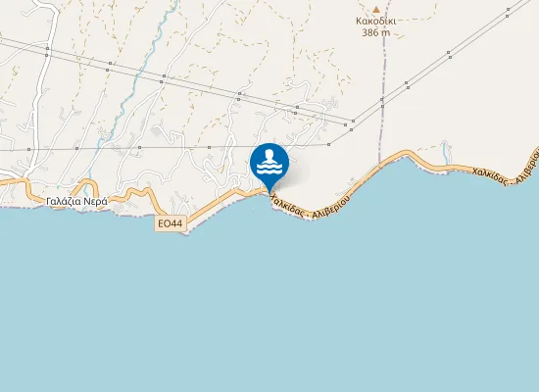Click the orange coastal road east of the boundary line
539x392 pixels.
pos(447,165)
